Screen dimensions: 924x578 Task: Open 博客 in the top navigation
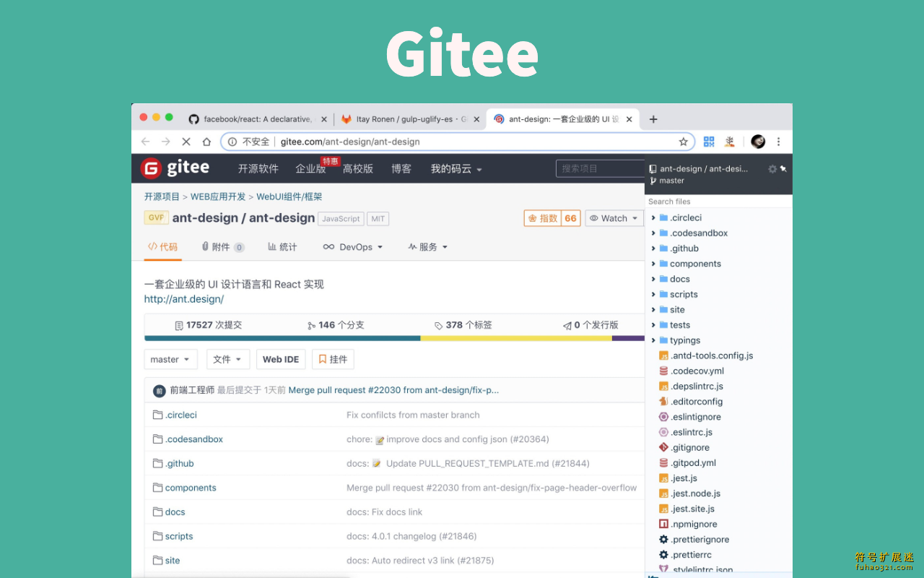point(401,168)
